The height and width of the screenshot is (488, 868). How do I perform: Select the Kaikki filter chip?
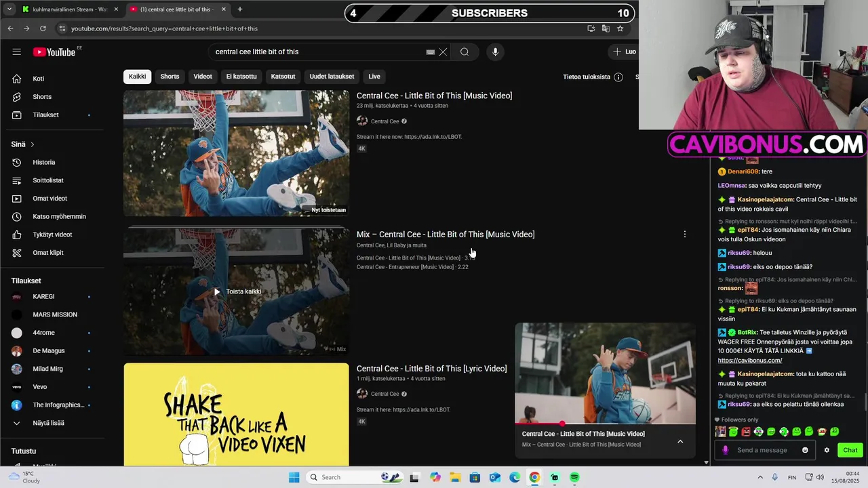137,77
